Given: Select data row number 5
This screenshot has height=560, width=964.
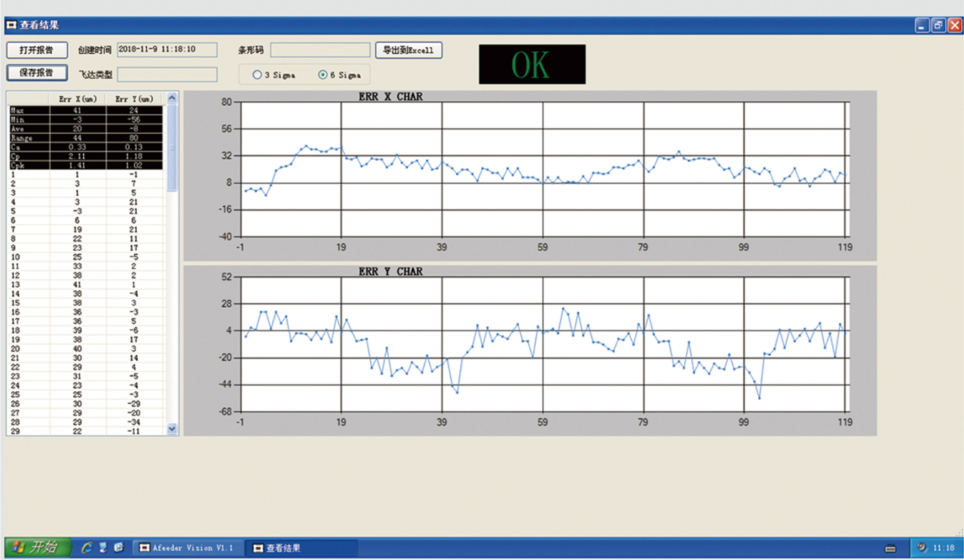Looking at the screenshot, I should point(86,211).
